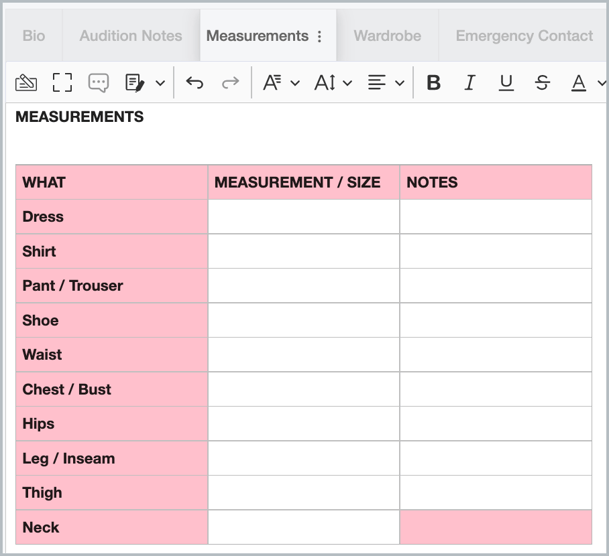Toggle fullscreen editor mode icon

[x=62, y=83]
